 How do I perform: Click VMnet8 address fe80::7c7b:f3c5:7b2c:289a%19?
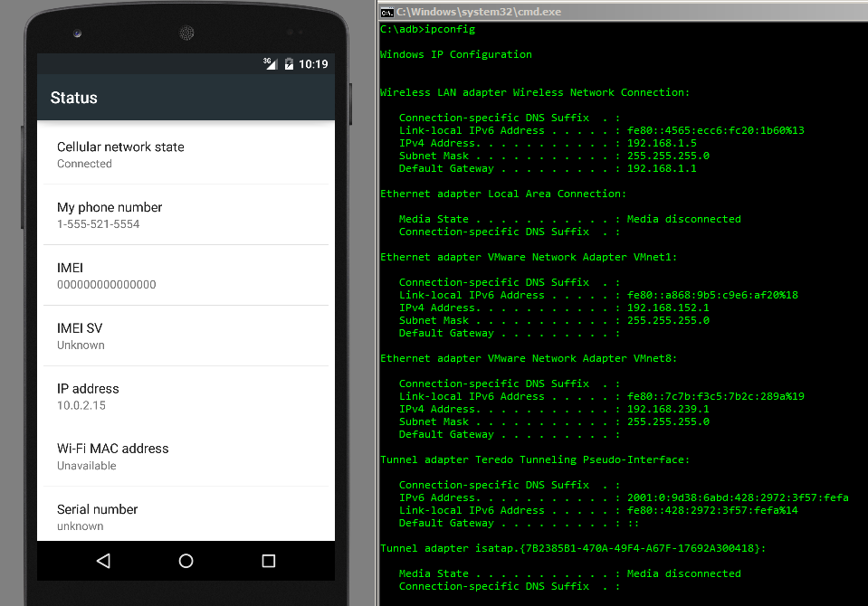[x=715, y=396]
